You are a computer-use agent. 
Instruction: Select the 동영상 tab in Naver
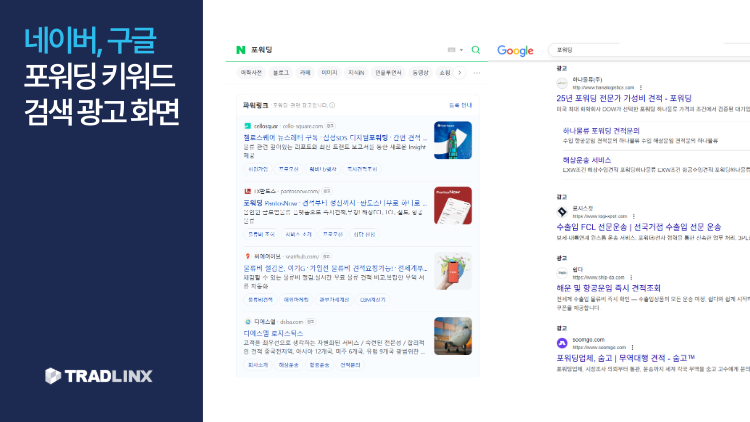point(420,73)
